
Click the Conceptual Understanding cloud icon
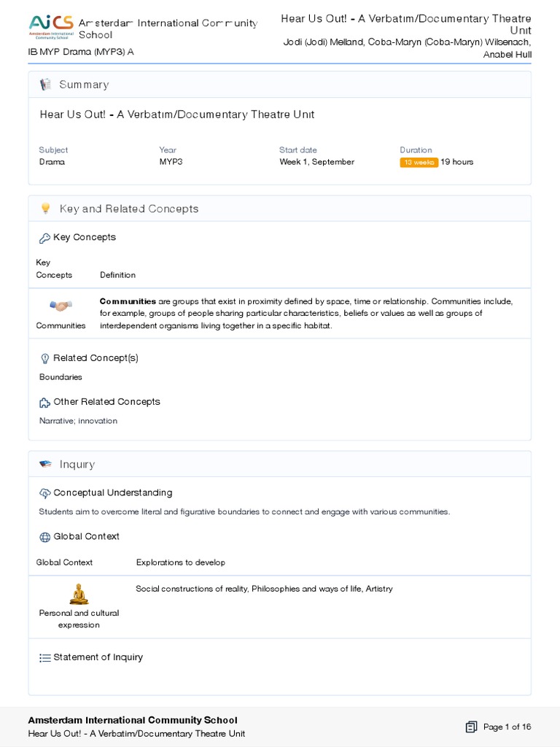click(44, 493)
